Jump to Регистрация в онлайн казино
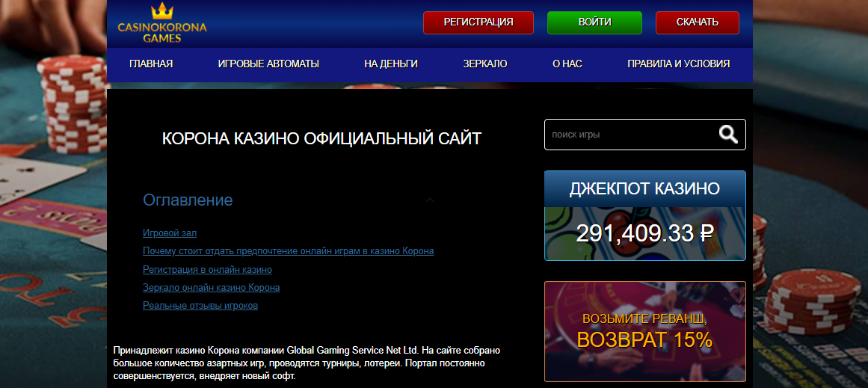868x388 pixels. click(207, 270)
